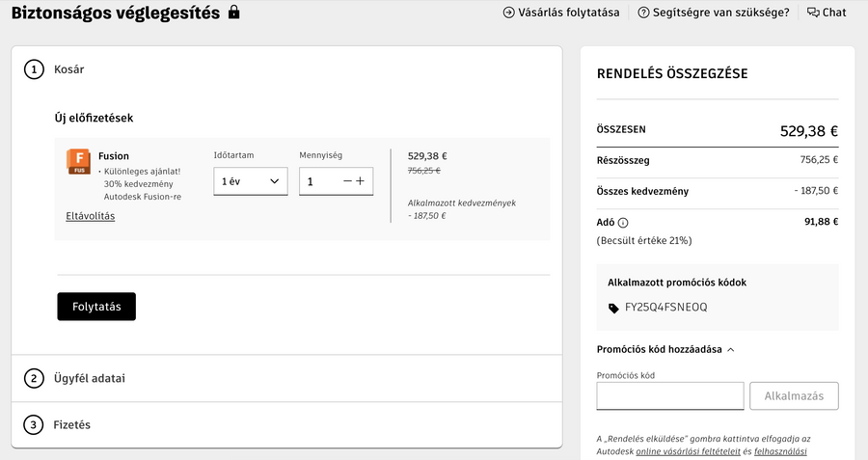
Task: Open the Kosár step header
Action: tap(69, 69)
